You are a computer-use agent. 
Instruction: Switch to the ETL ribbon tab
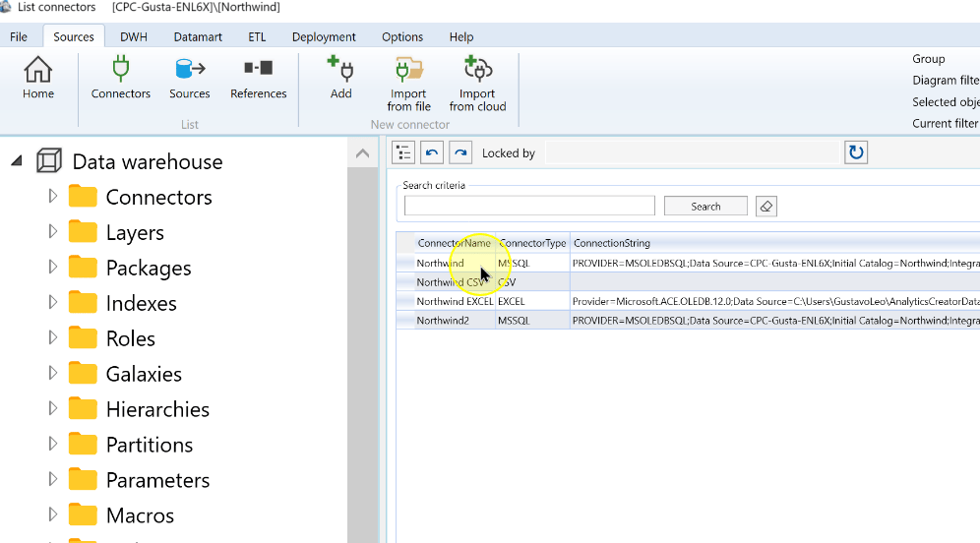point(257,36)
